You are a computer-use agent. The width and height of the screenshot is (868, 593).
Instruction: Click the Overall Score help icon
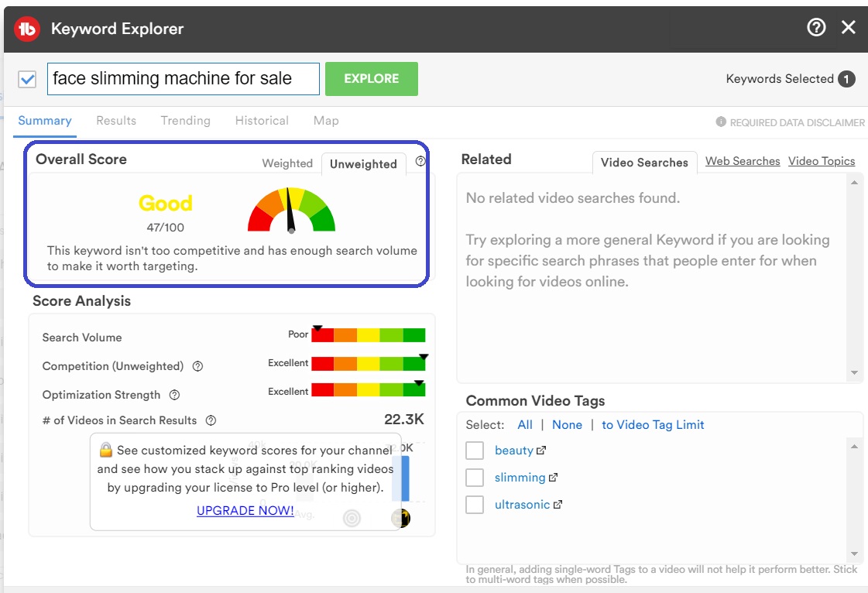[420, 161]
